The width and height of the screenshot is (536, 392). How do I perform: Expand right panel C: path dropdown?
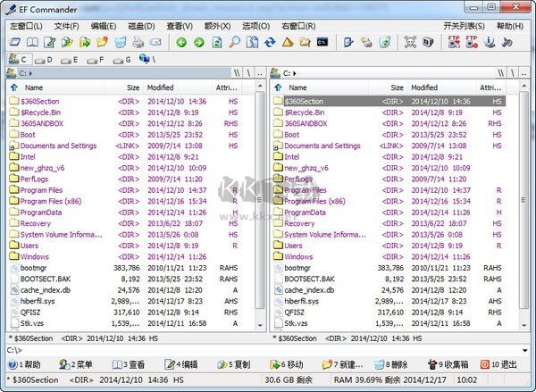pos(295,73)
